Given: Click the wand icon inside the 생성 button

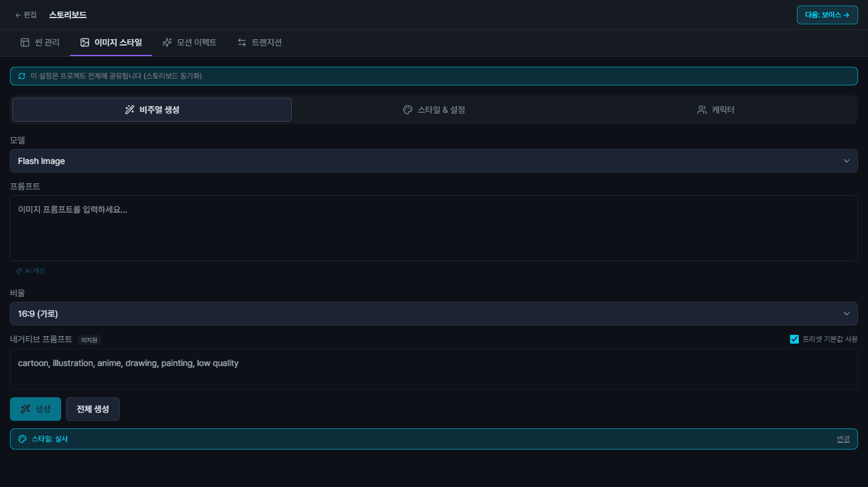Looking at the screenshot, I should [x=26, y=409].
